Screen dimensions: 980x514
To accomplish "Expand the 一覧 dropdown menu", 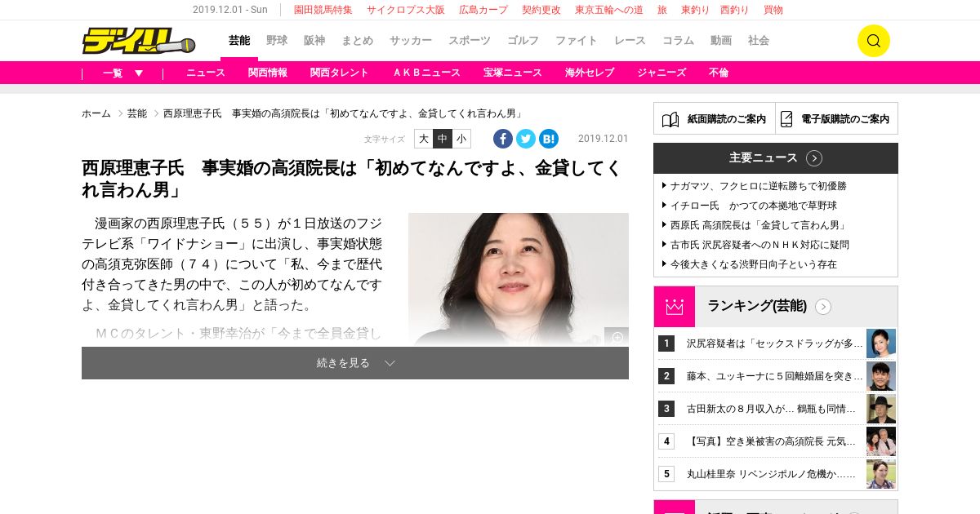I will pyautogui.click(x=122, y=73).
